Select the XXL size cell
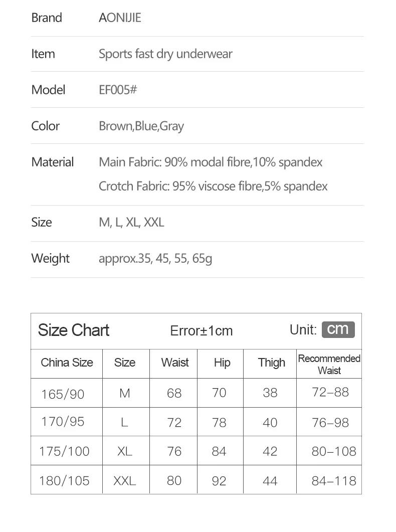The width and height of the screenshot is (396, 532). [124, 480]
